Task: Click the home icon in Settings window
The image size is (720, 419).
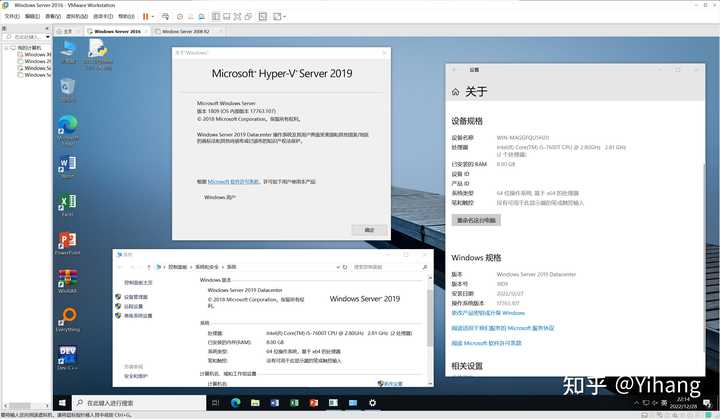Action: click(x=455, y=92)
